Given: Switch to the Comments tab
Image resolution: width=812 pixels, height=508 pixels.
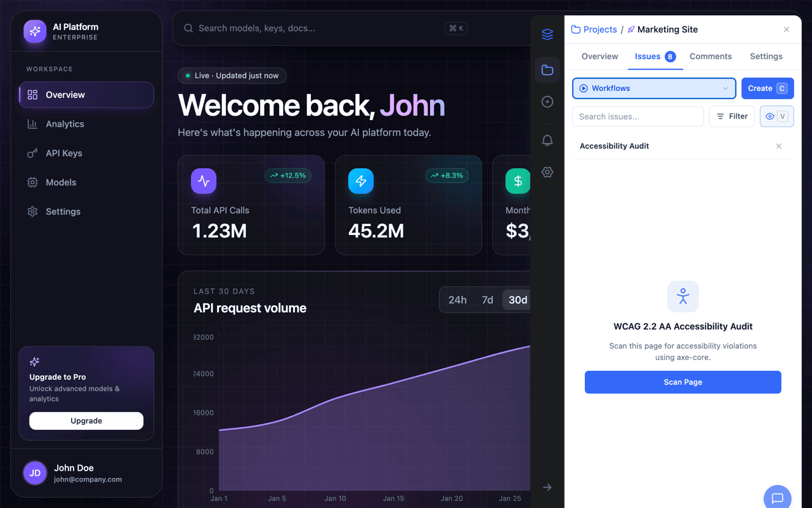Looking at the screenshot, I should point(710,57).
